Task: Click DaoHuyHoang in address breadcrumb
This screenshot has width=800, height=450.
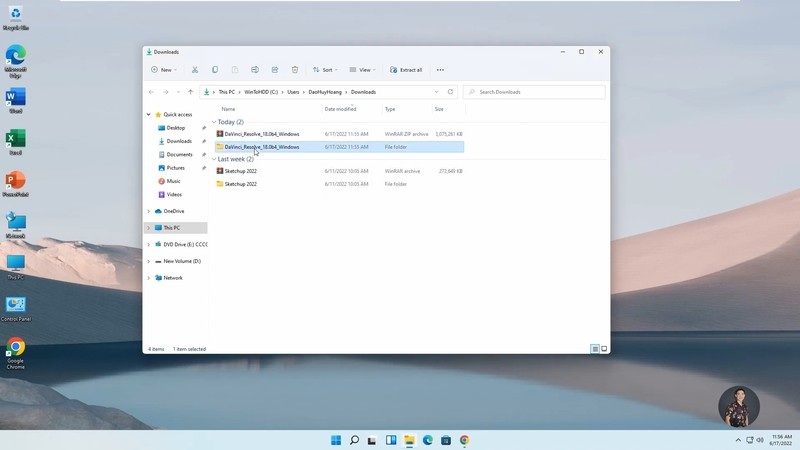Action: coord(325,92)
